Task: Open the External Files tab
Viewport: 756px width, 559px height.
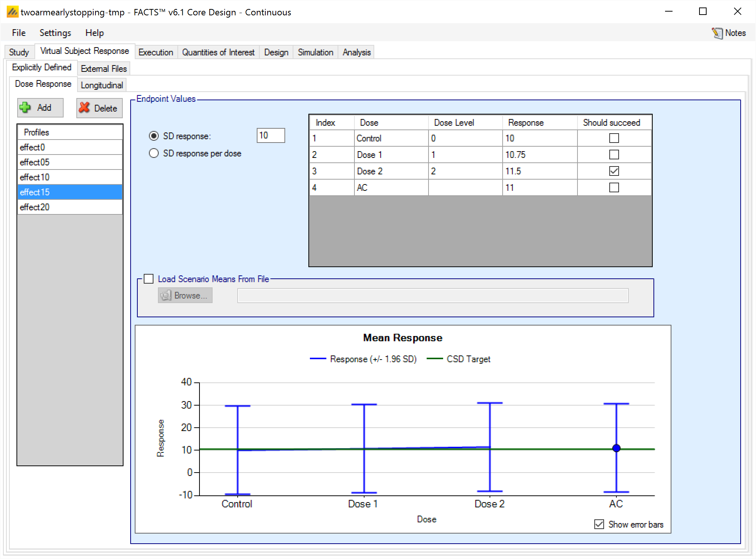Action: point(104,69)
